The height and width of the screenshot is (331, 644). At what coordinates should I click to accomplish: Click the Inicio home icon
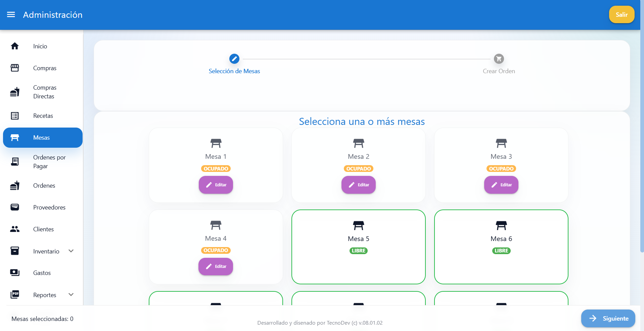click(x=15, y=46)
